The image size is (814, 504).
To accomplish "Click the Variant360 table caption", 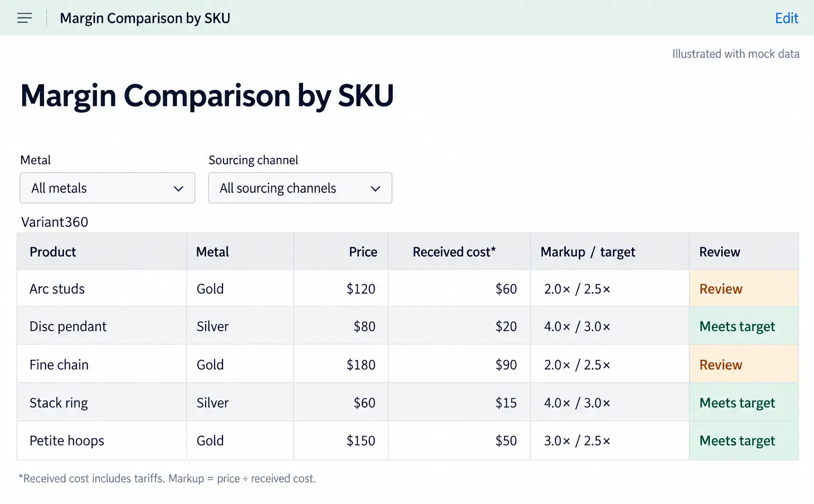I will point(55,222).
